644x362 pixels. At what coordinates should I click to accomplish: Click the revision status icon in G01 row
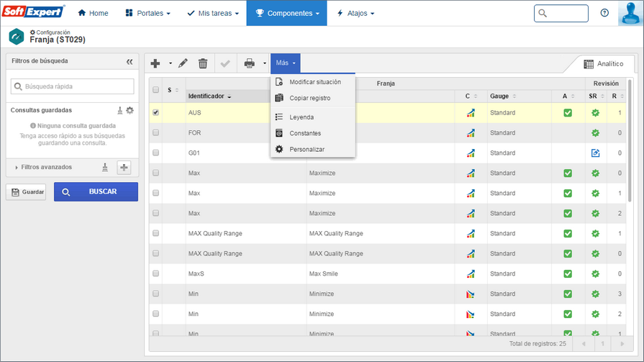coord(596,153)
